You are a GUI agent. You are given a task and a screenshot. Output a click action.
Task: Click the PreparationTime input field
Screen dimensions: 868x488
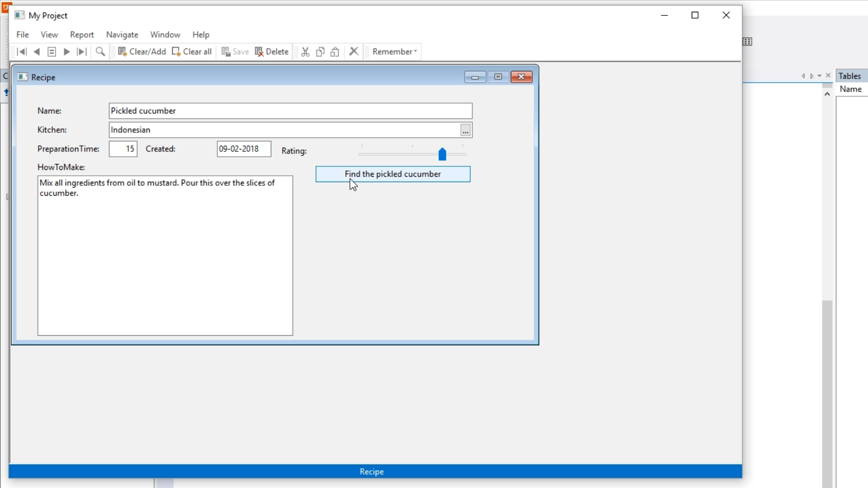(x=123, y=149)
